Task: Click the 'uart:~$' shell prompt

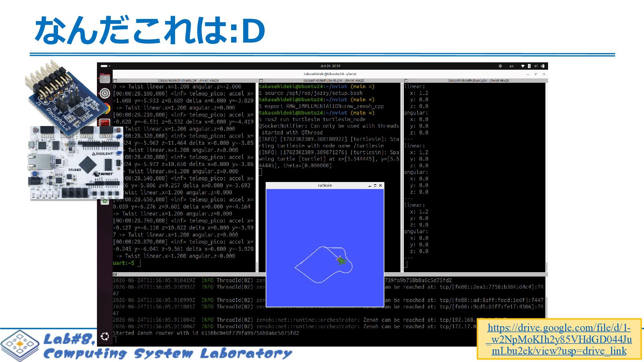Action: coord(123,263)
